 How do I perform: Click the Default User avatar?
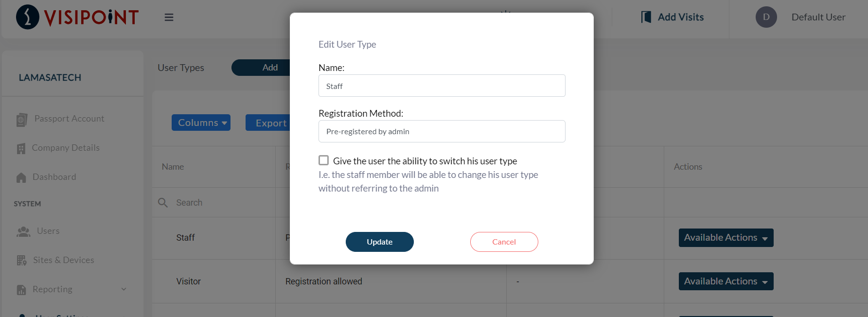point(766,17)
